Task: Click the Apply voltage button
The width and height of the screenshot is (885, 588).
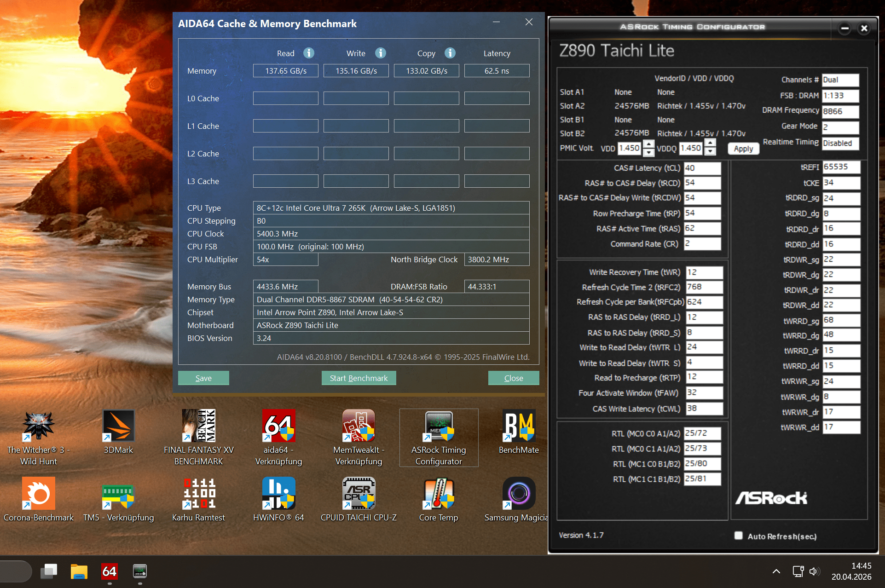Action: tap(743, 149)
